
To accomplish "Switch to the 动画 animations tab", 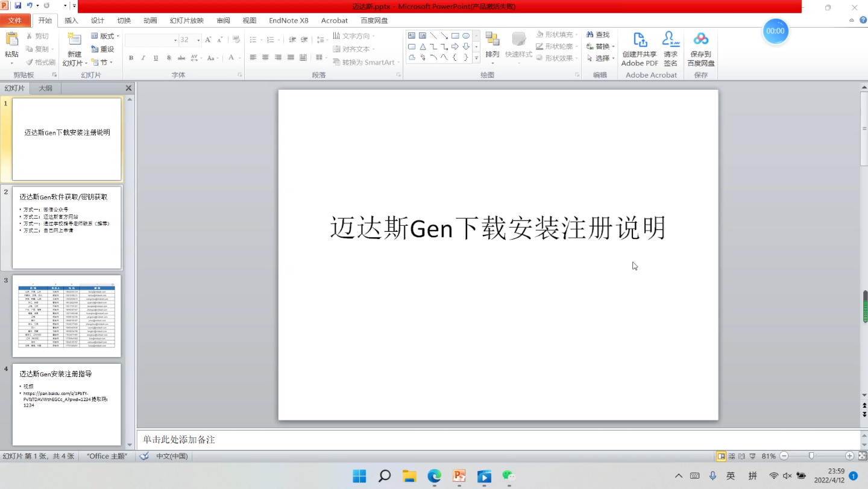I will point(150,20).
